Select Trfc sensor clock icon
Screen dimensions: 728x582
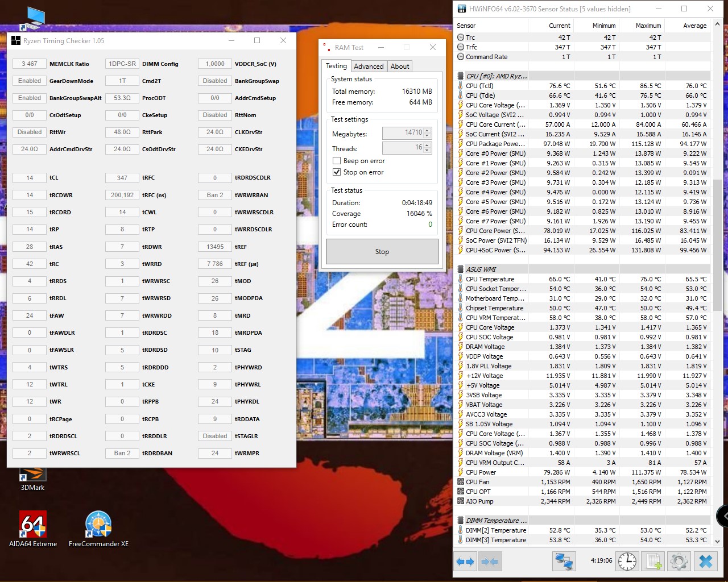(x=461, y=47)
